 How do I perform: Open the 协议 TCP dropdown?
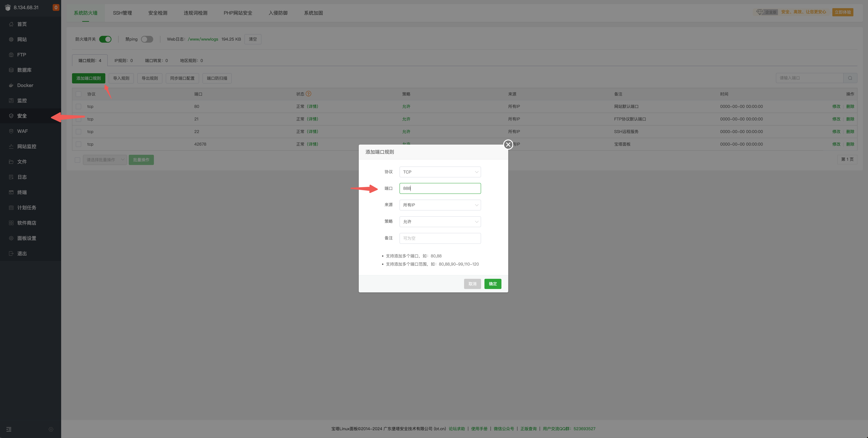click(440, 172)
